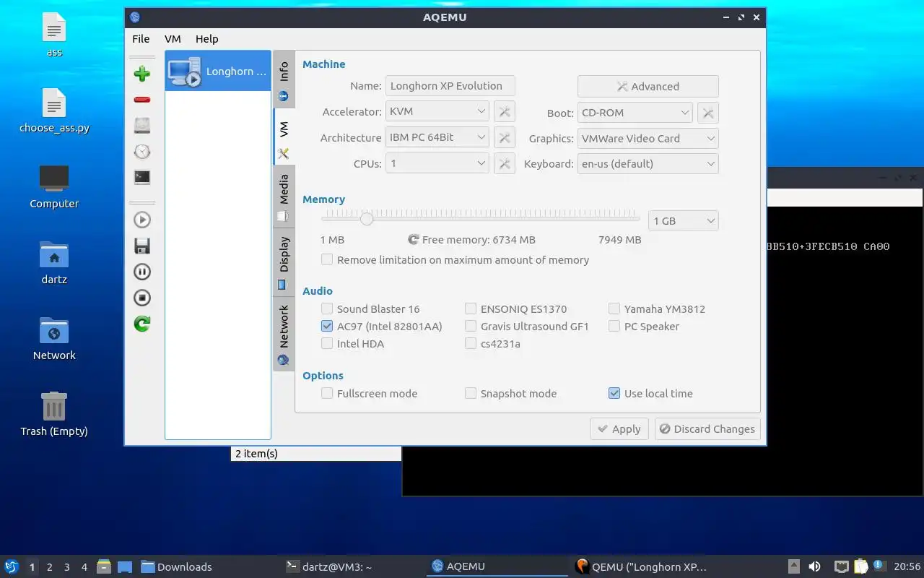Stop the VM using the stop icon
This screenshot has height=578, width=924.
coord(142,298)
